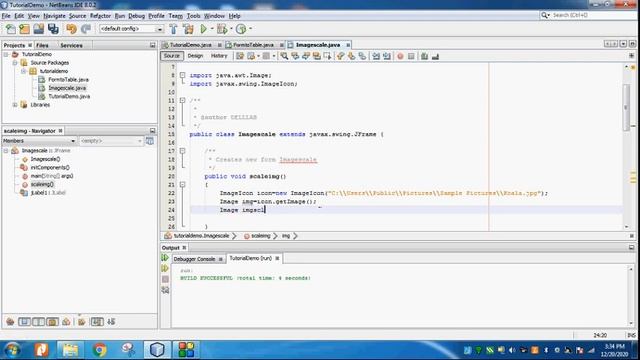The width and height of the screenshot is (640, 360).
Task: Collapse the import block fold at line 8
Action: click(x=182, y=76)
